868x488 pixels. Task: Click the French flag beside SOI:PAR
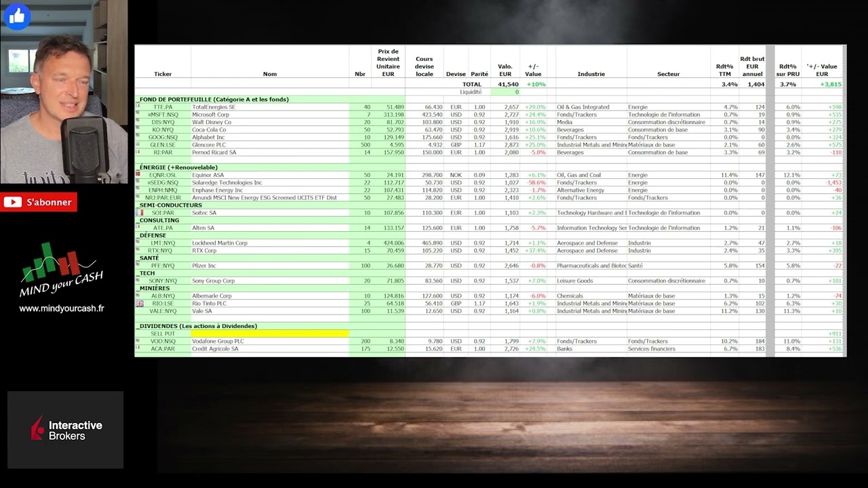click(x=139, y=213)
